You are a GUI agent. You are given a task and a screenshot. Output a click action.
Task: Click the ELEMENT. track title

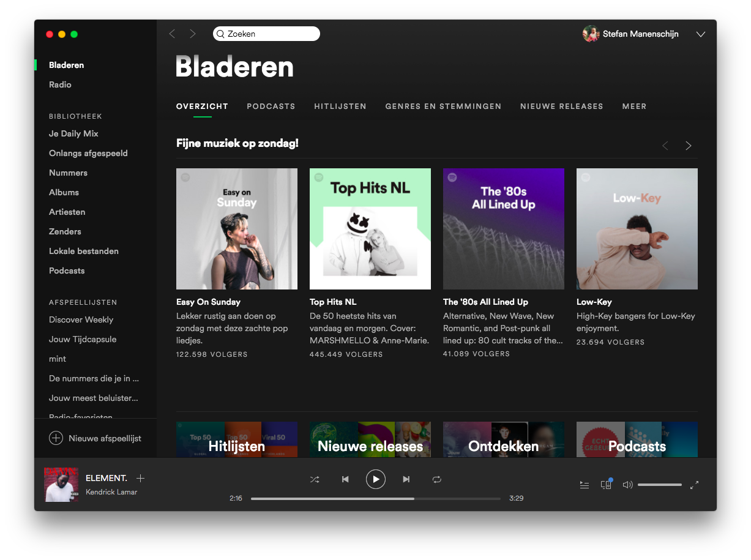click(x=106, y=478)
